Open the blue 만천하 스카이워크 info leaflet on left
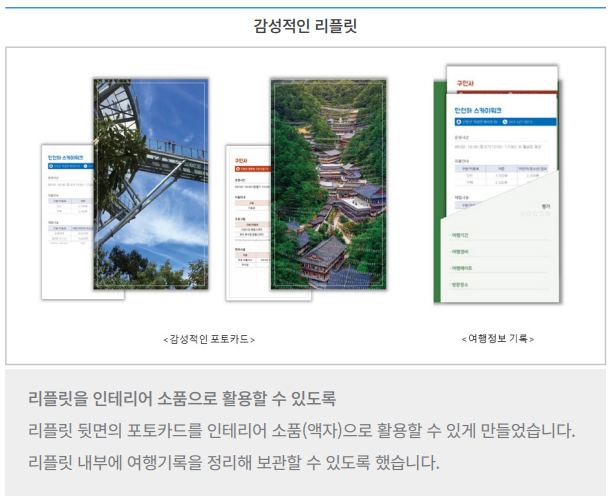 (x=68, y=220)
